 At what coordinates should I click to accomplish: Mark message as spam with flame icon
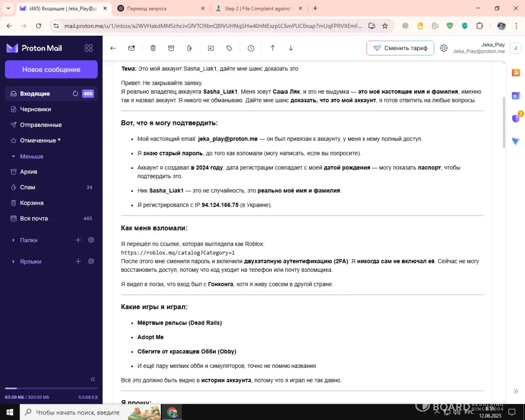189,48
